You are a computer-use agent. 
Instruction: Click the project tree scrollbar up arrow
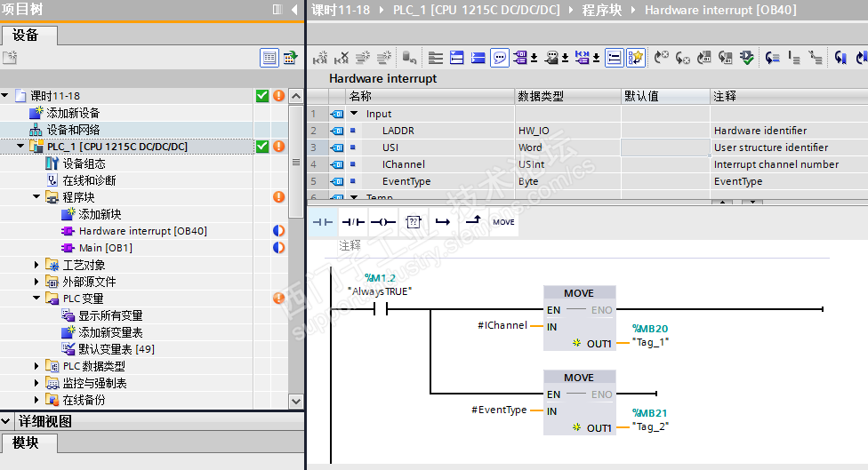point(296,96)
